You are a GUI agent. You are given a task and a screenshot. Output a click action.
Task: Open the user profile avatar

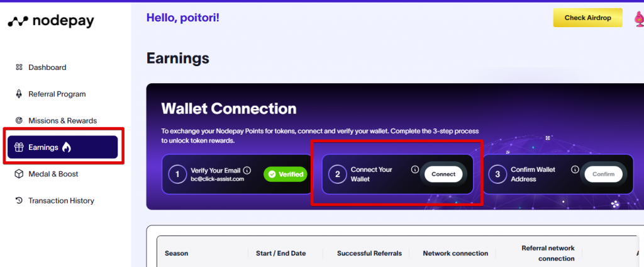(x=638, y=19)
